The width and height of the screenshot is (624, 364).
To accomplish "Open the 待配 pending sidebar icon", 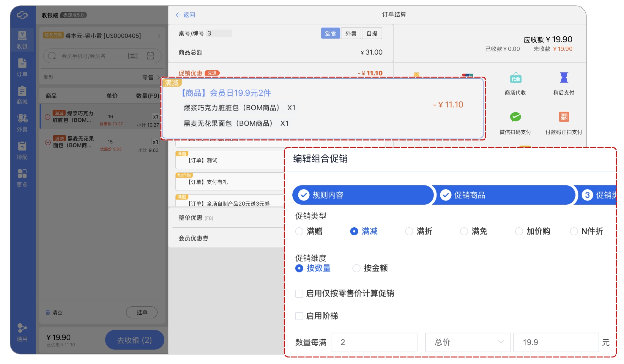I will (x=22, y=151).
